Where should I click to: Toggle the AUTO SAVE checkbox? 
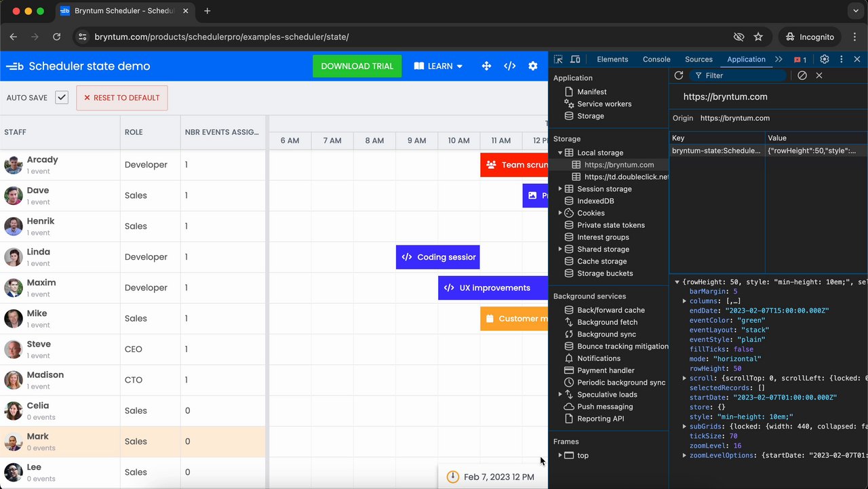[x=62, y=98]
